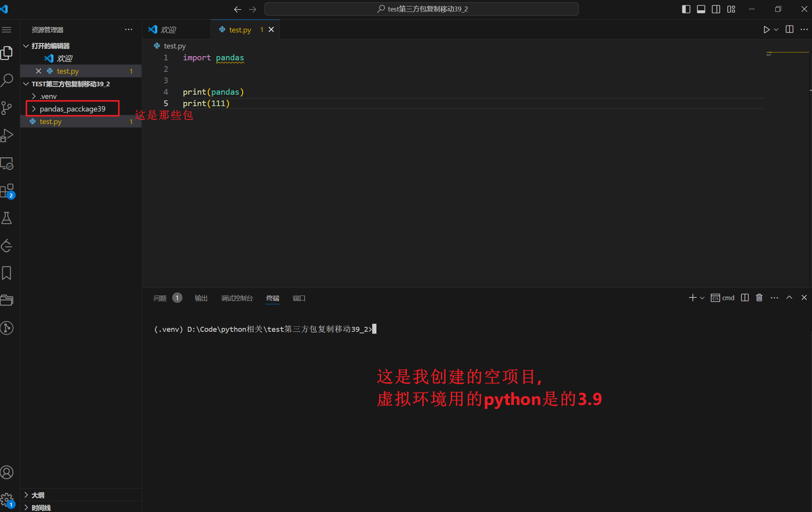Open the hamburger application menu
The image size is (812, 512).
[x=7, y=30]
